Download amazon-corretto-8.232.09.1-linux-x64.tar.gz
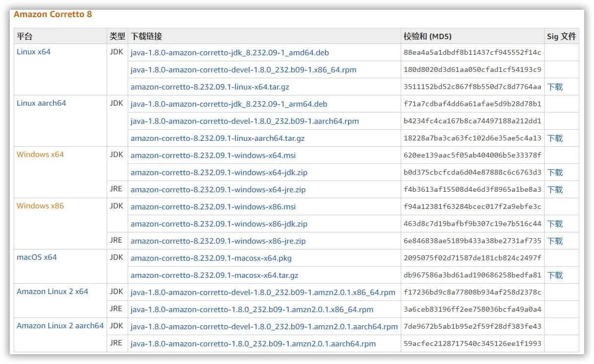This screenshot has height=364, width=594. point(209,87)
